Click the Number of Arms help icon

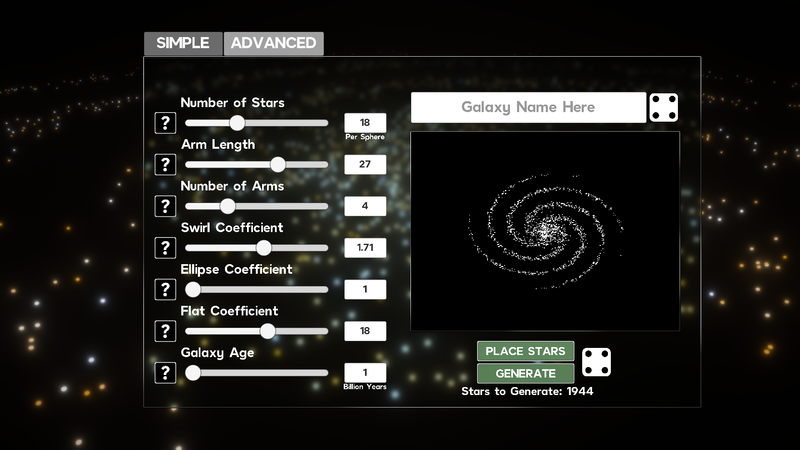[166, 206]
